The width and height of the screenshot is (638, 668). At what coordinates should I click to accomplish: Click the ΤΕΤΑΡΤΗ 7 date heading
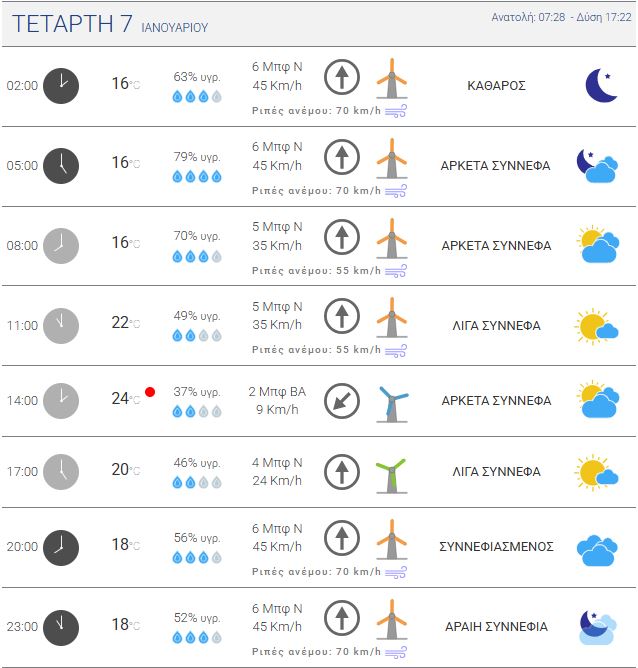[72, 25]
